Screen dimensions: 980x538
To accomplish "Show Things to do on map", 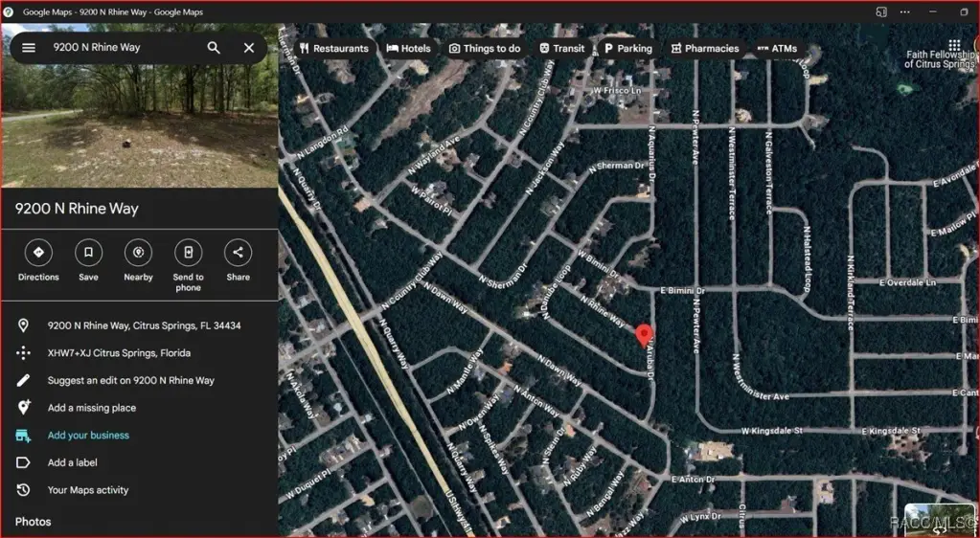I will coord(485,49).
